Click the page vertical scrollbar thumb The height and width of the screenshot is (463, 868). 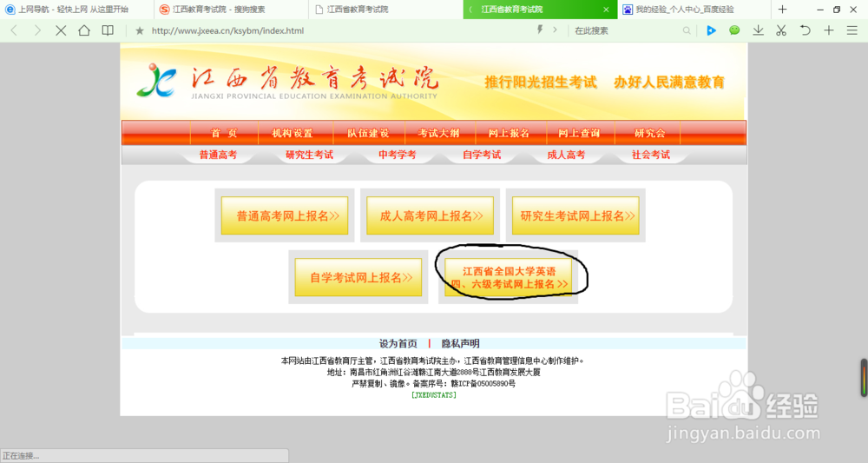(864, 378)
